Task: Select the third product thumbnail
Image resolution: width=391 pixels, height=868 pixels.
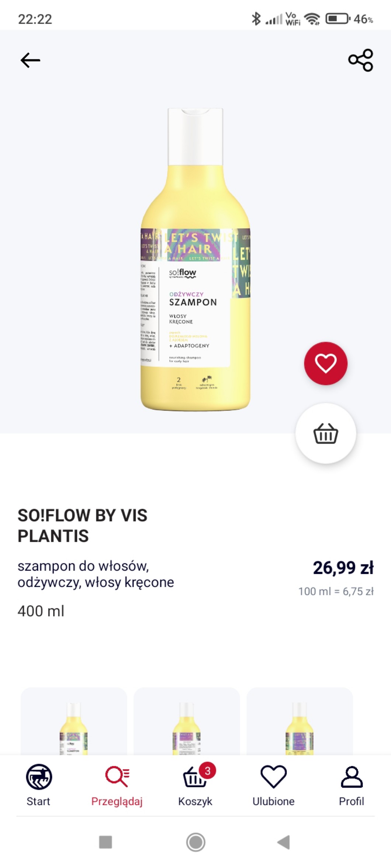Action: (x=300, y=722)
